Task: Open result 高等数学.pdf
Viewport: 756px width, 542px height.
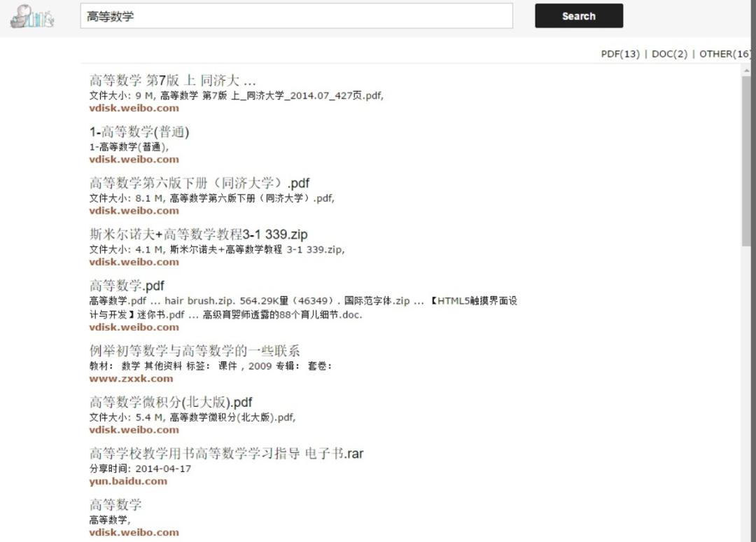Action: 127,286
